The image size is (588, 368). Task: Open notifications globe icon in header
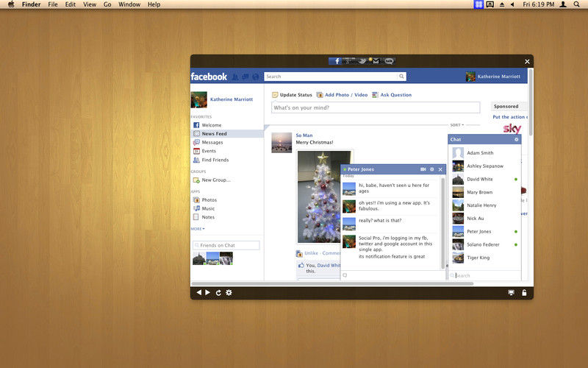coord(255,77)
